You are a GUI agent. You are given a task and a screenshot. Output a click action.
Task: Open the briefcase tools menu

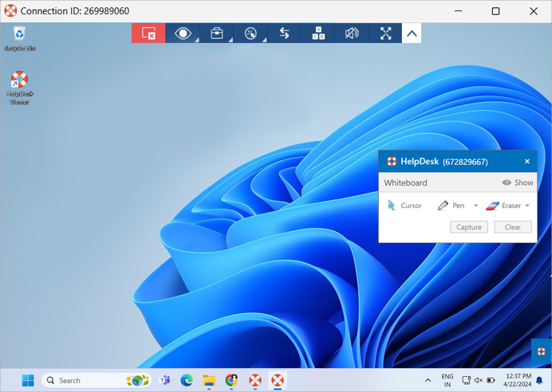pyautogui.click(x=216, y=33)
